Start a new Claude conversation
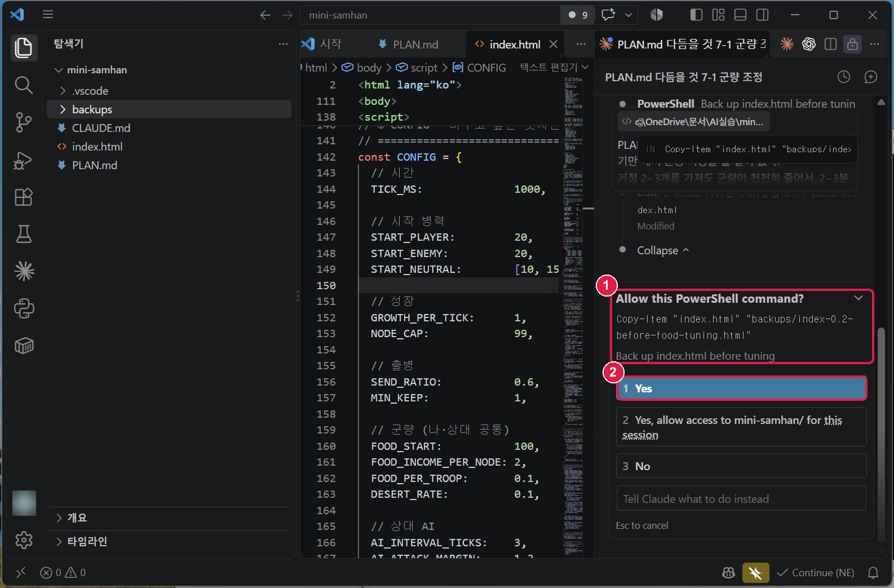 pyautogui.click(x=871, y=77)
